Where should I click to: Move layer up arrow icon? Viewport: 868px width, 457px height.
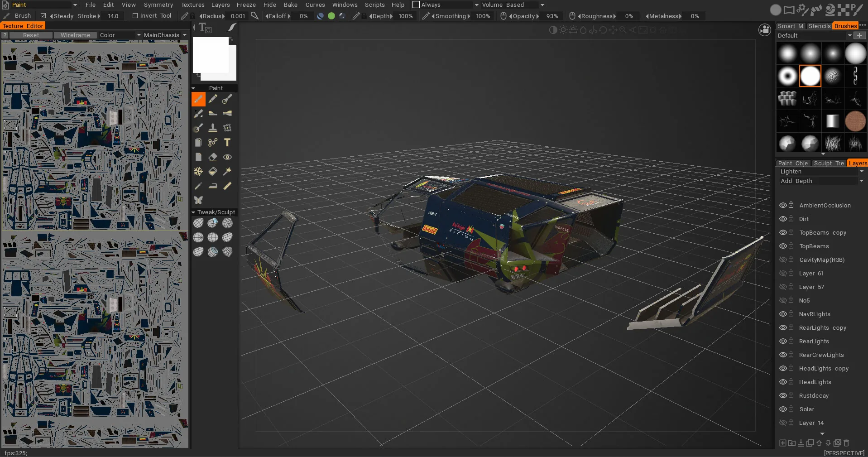(819, 443)
